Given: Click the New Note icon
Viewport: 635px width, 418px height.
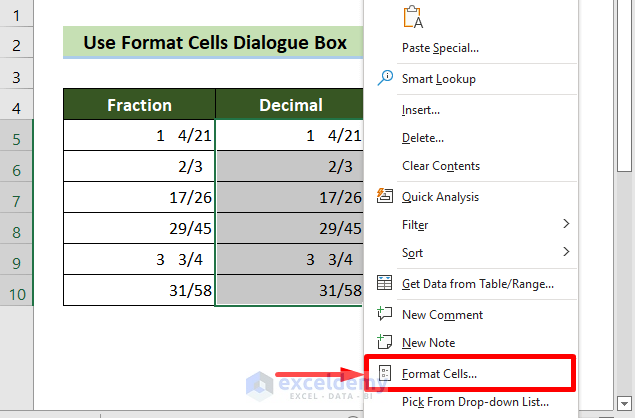Looking at the screenshot, I should pyautogui.click(x=384, y=342).
